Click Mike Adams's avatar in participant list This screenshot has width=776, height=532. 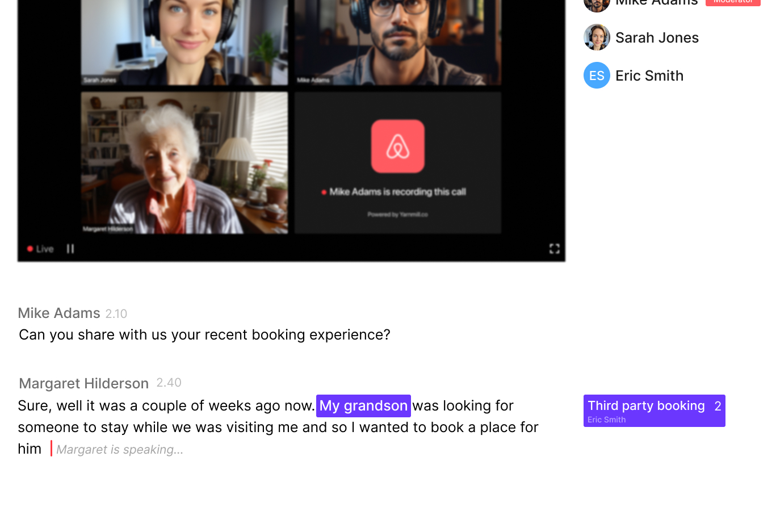point(597,3)
